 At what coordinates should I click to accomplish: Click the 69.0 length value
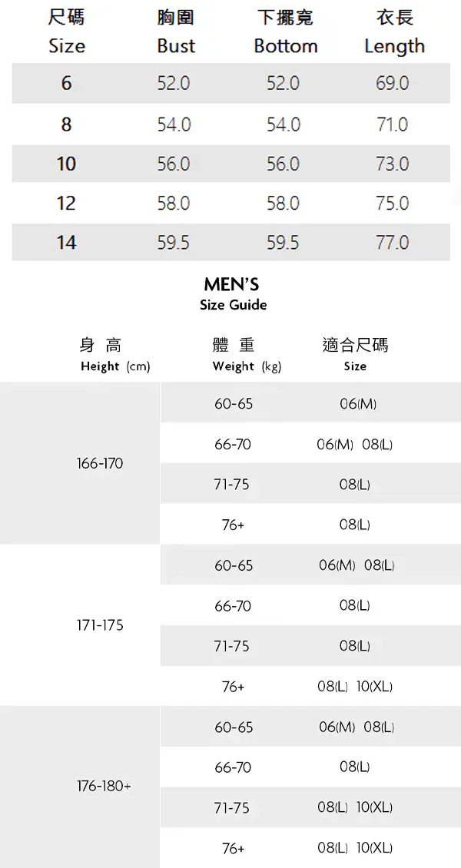point(392,83)
